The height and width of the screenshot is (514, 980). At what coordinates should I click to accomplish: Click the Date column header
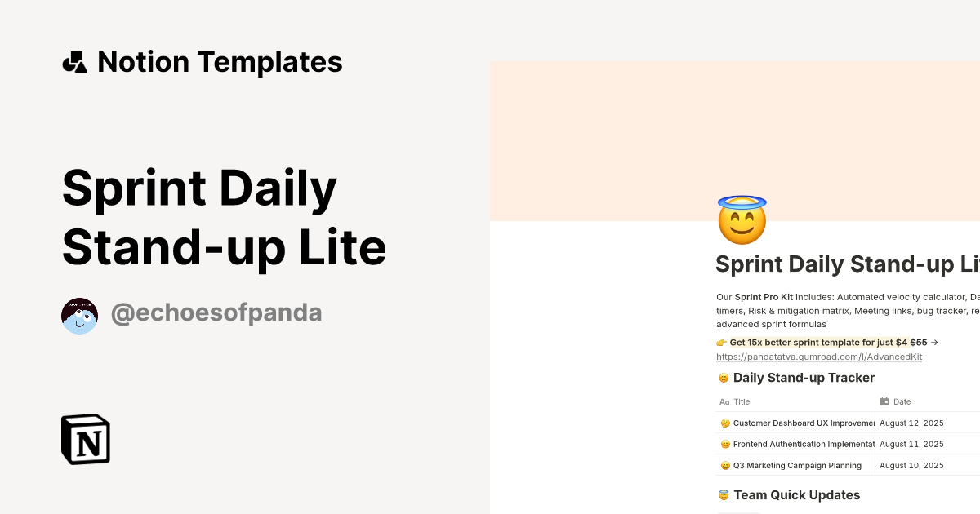click(902, 401)
